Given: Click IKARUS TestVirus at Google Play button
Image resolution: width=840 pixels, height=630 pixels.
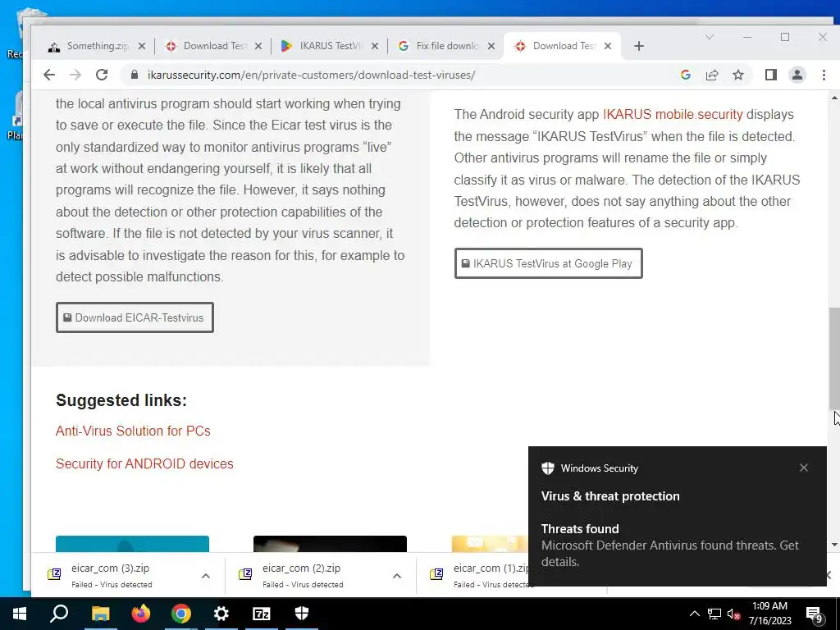Looking at the screenshot, I should 548,263.
